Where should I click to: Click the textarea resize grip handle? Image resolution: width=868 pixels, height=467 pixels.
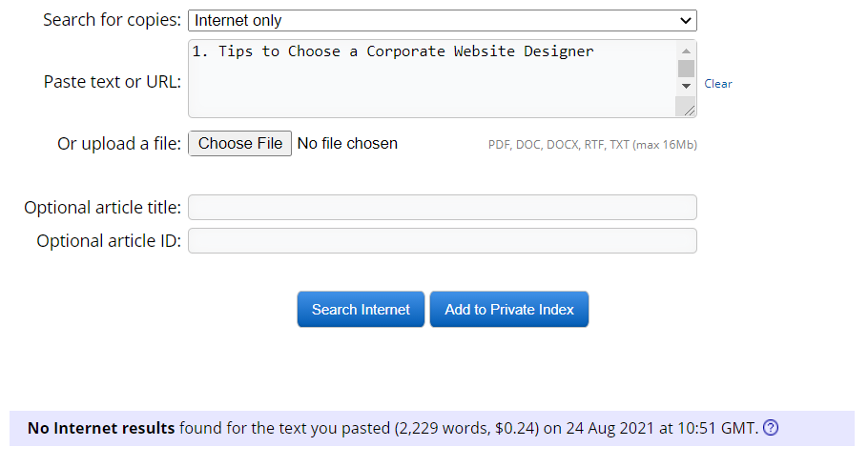(688, 110)
